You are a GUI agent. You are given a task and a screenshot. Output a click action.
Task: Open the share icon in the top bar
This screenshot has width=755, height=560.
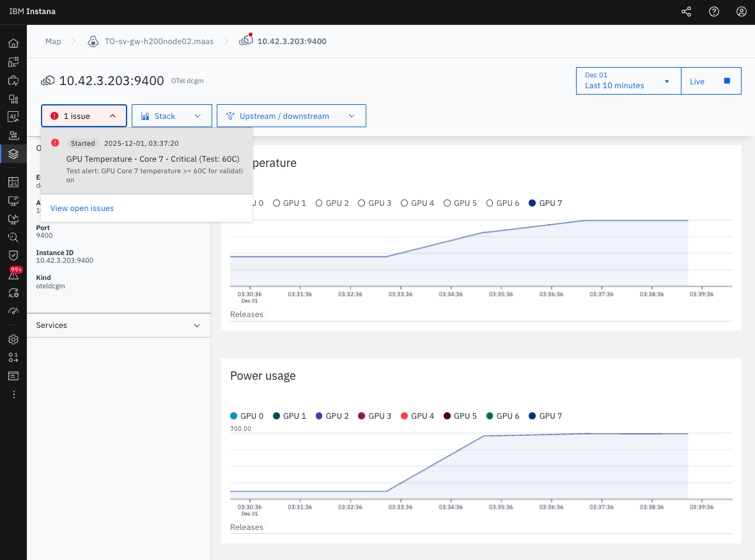pos(686,11)
